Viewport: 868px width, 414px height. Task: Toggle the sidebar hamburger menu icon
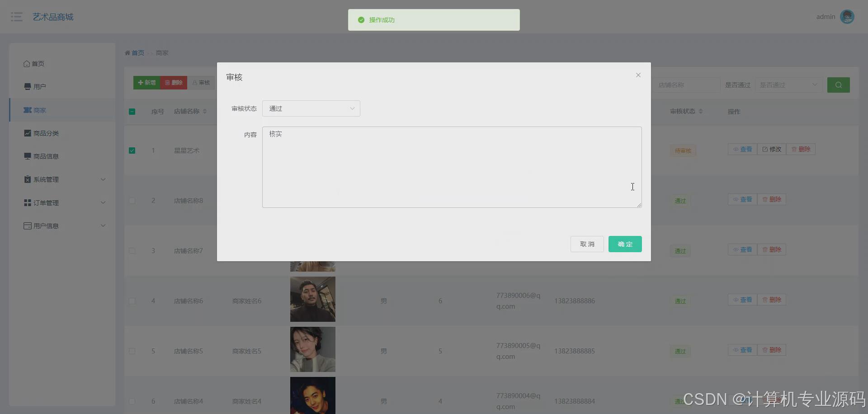17,17
